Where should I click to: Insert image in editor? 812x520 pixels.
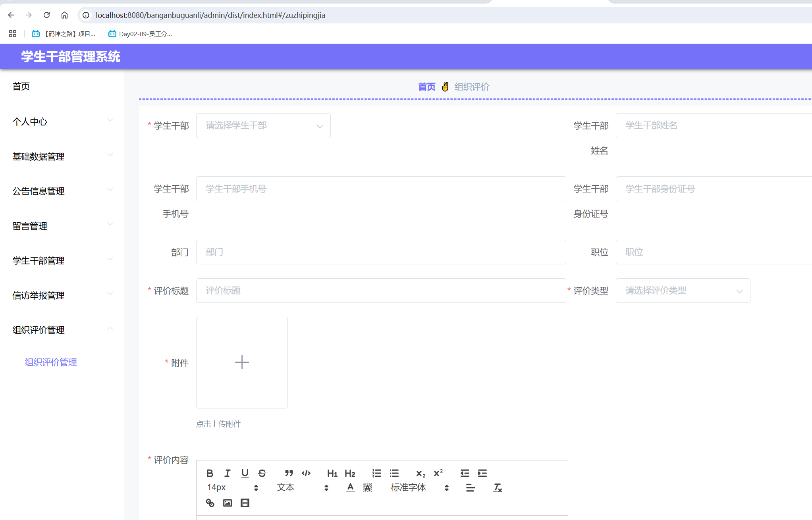tap(228, 503)
